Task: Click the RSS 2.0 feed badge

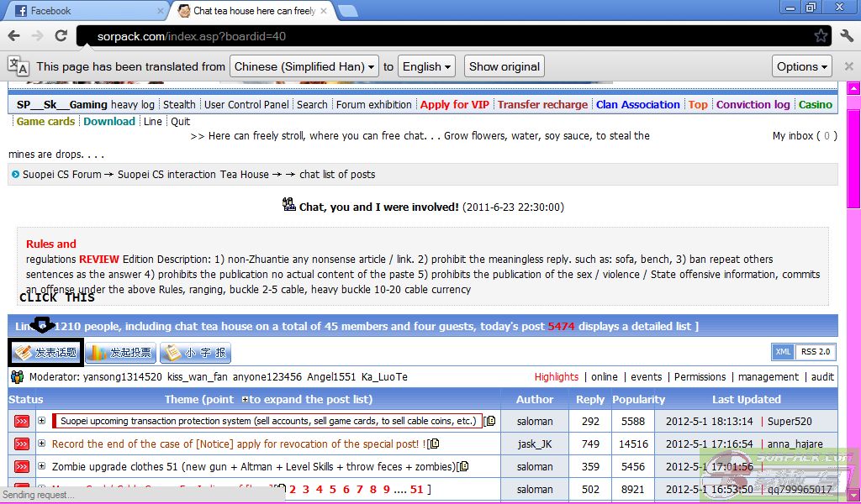Action: click(x=816, y=352)
